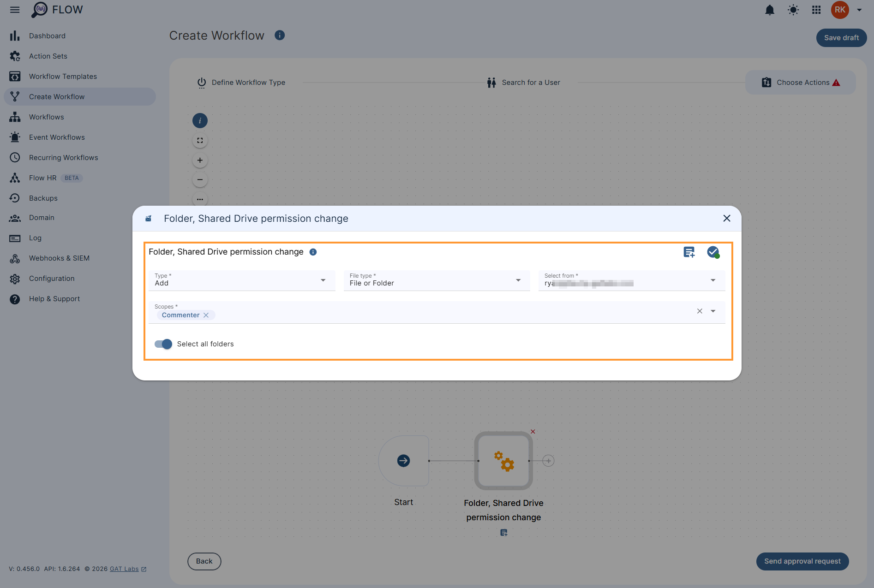Expand the account dropdown arrow
The width and height of the screenshot is (874, 588).
click(x=859, y=10)
